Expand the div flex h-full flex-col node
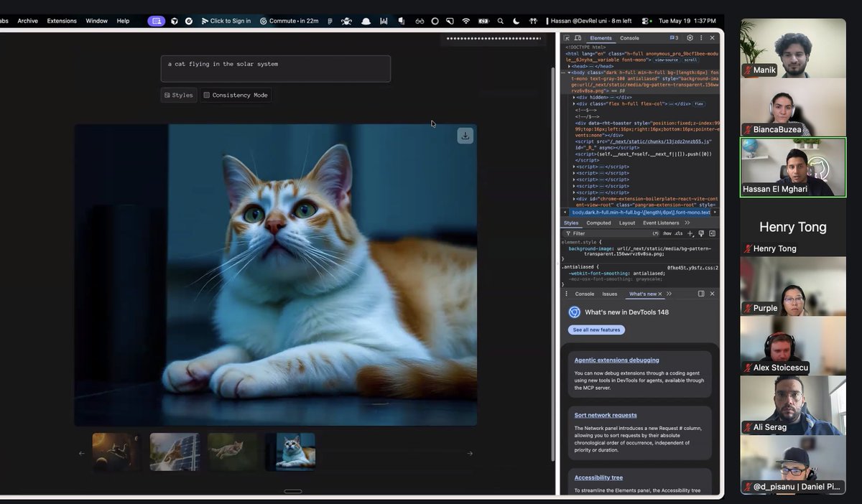The image size is (862, 504). (574, 103)
